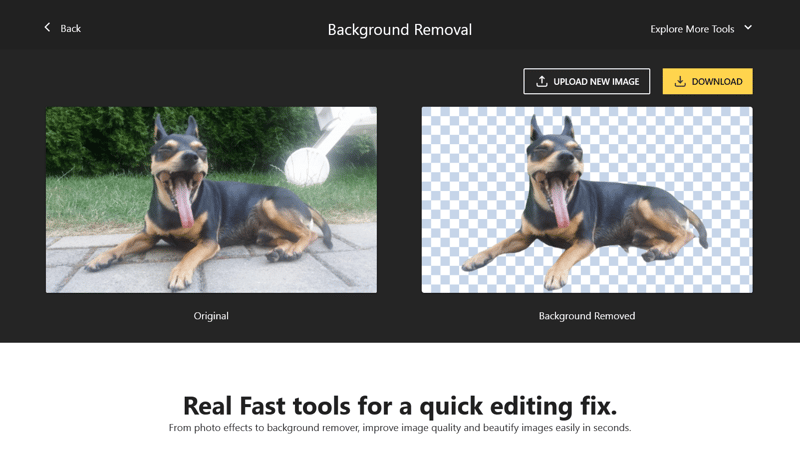
Task: Click the Upload New Image button
Action: click(586, 81)
